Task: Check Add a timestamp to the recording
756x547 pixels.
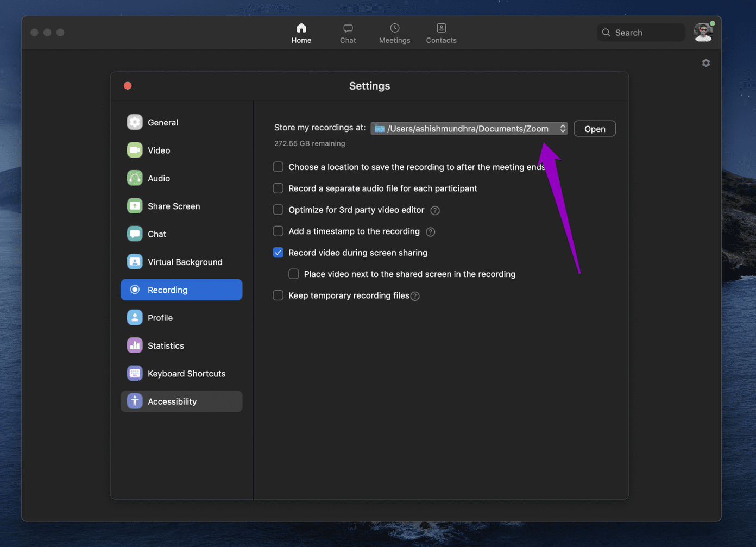Action: (x=278, y=231)
